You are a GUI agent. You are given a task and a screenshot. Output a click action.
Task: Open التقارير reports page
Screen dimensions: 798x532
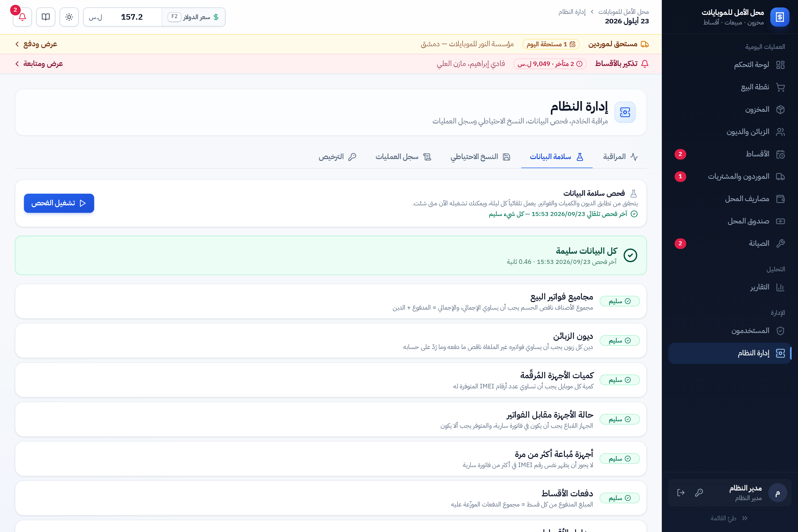click(x=729, y=287)
